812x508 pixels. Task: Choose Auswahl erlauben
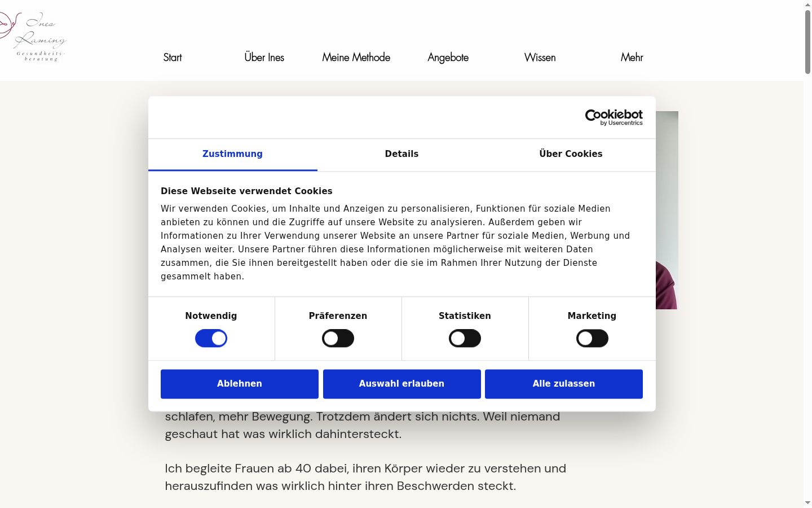[x=401, y=384]
